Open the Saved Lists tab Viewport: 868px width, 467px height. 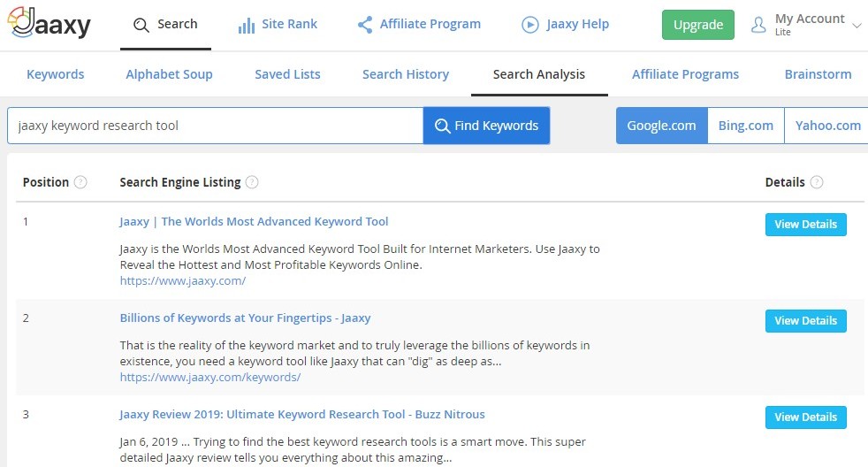coord(287,74)
